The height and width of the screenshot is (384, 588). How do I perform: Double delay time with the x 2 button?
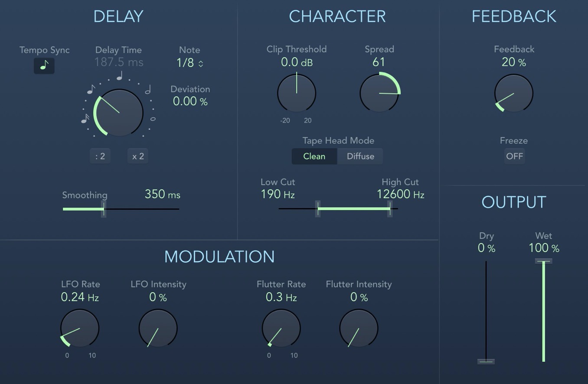pos(138,156)
